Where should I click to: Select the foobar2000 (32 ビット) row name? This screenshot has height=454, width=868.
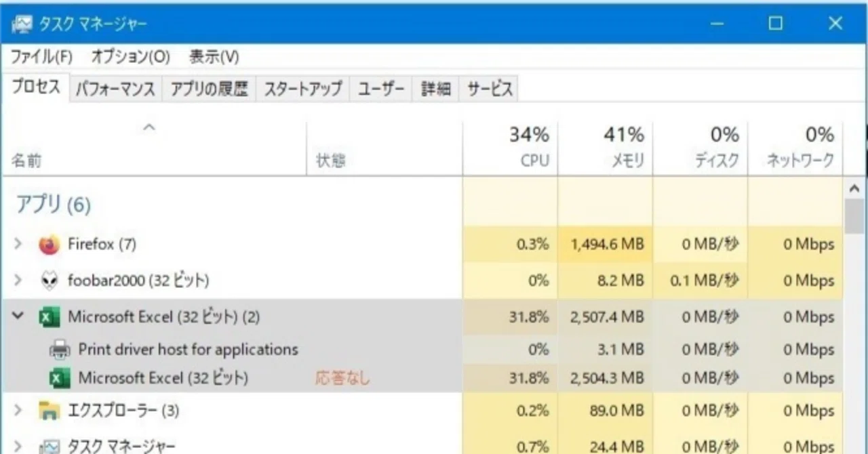[138, 281]
